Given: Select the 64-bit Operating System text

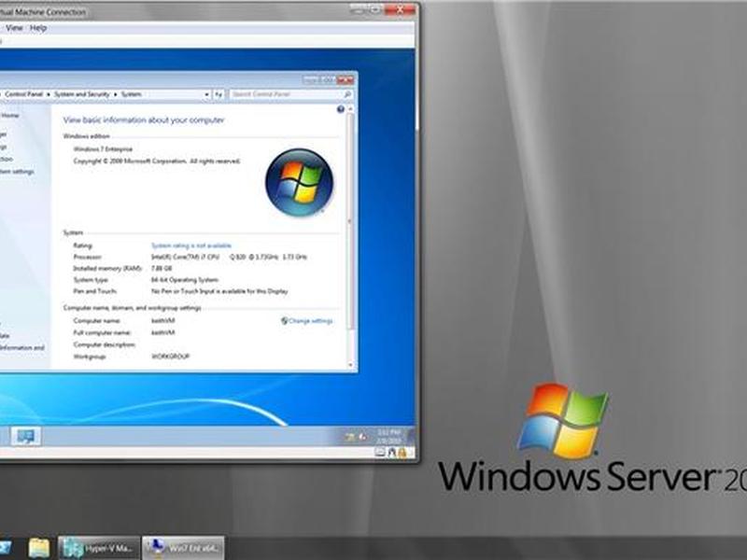Looking at the screenshot, I should coord(185,280).
